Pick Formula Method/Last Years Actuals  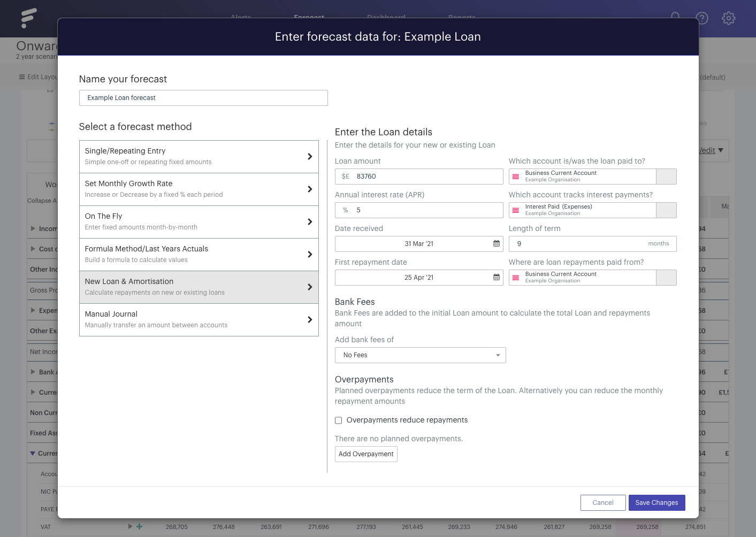pos(199,255)
